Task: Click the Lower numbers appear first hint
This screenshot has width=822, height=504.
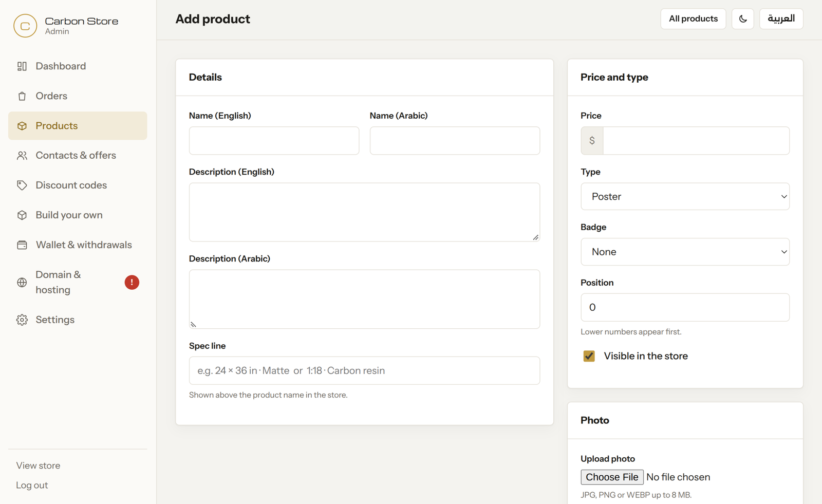Action: [631, 332]
